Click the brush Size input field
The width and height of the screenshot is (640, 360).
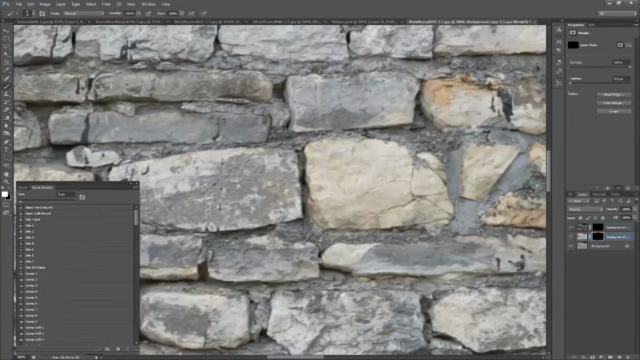tap(66, 195)
